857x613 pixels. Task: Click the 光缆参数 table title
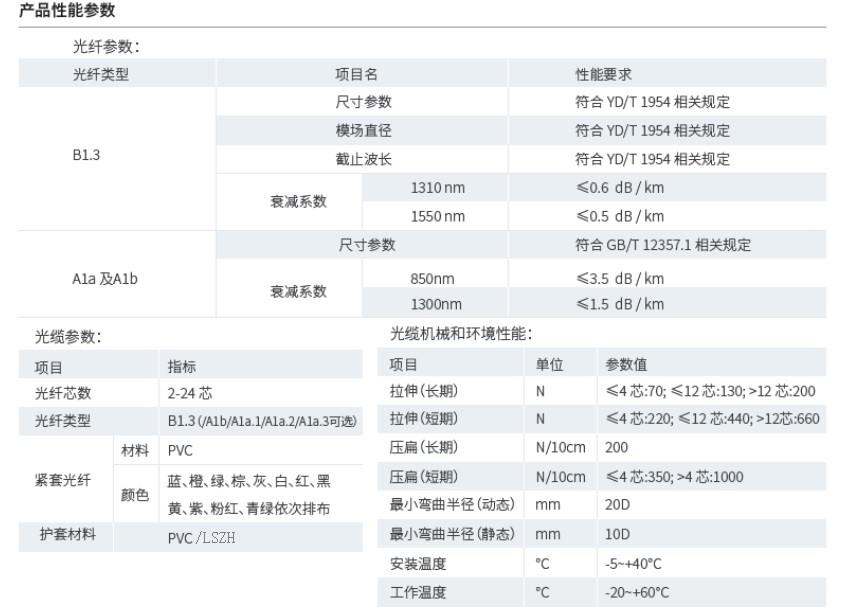click(x=68, y=338)
